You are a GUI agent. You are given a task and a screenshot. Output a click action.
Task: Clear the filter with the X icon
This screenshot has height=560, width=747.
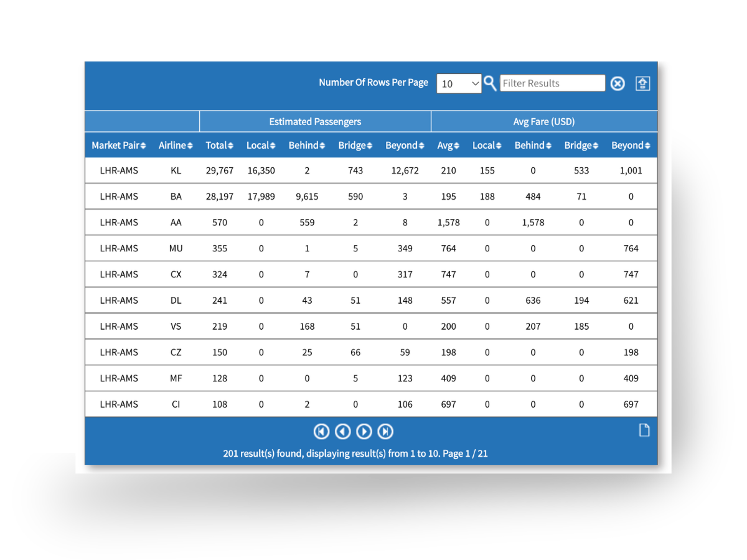(x=617, y=83)
